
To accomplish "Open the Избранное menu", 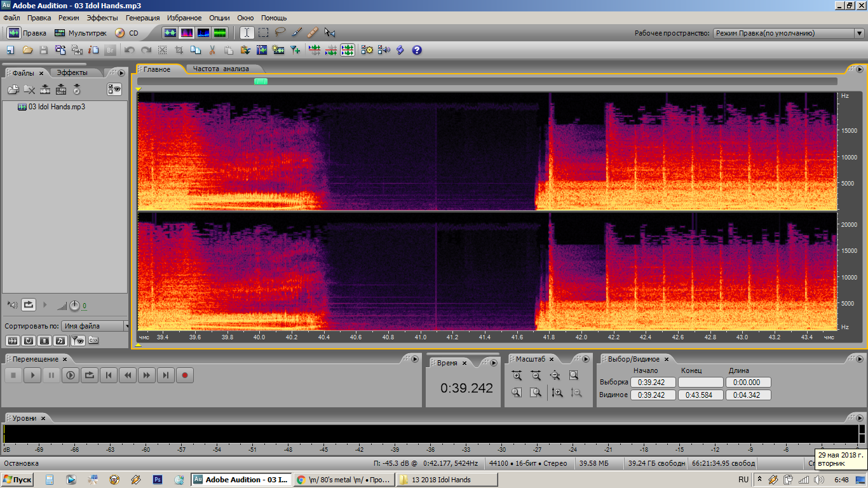I will (x=184, y=18).
